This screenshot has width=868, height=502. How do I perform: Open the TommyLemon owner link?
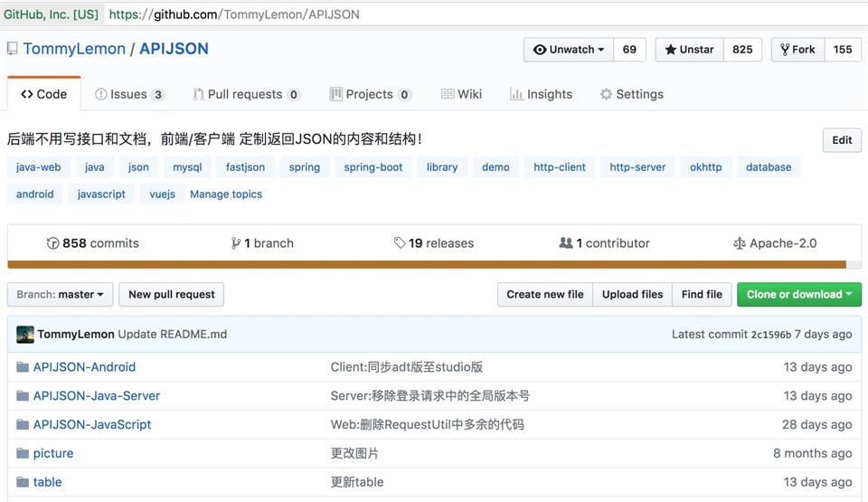pyautogui.click(x=74, y=49)
